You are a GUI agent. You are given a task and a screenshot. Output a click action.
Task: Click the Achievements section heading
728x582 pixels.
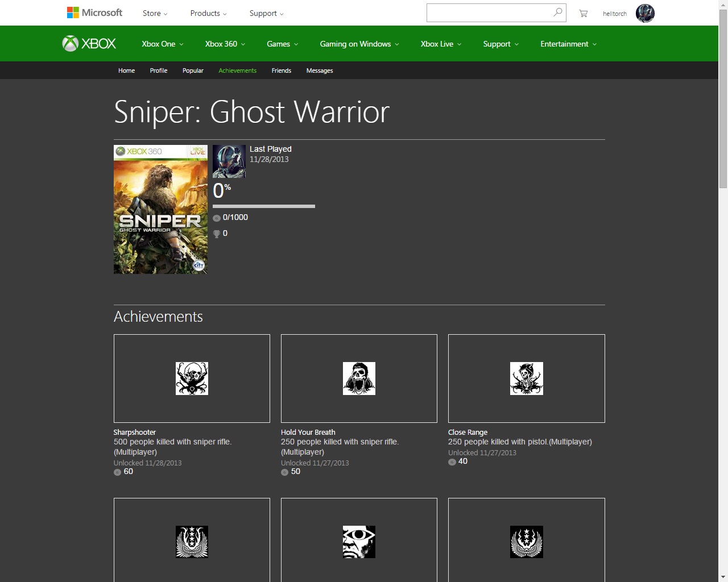coord(158,317)
